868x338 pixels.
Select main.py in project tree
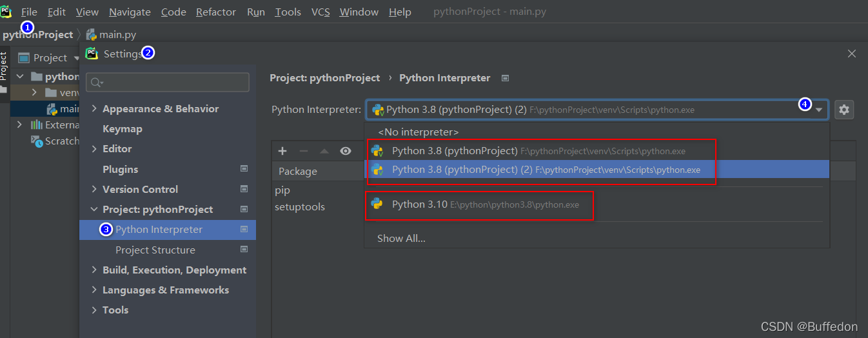pos(63,109)
